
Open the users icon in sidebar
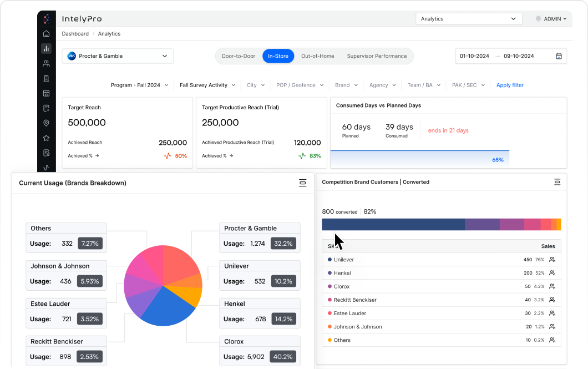click(46, 63)
